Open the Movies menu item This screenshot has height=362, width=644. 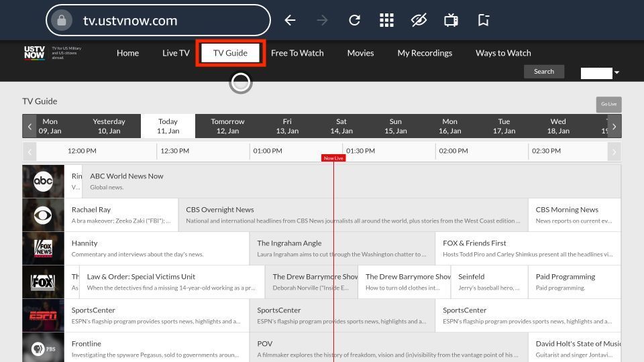(x=361, y=53)
